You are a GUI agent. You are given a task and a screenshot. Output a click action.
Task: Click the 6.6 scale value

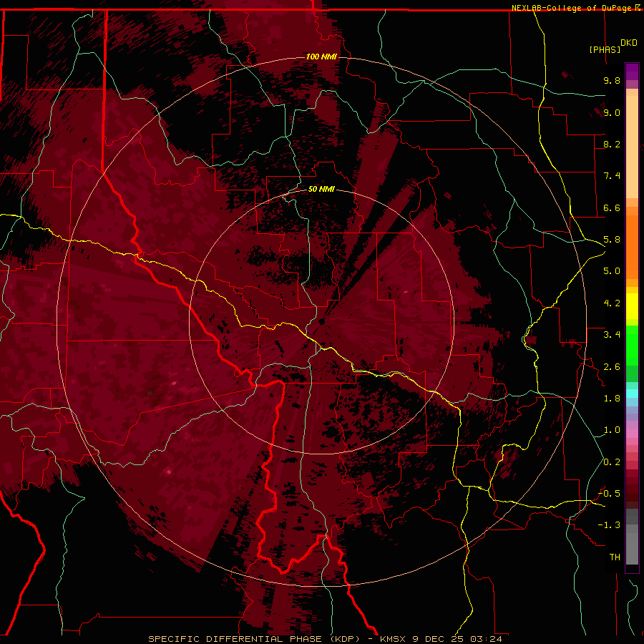[x=612, y=208]
